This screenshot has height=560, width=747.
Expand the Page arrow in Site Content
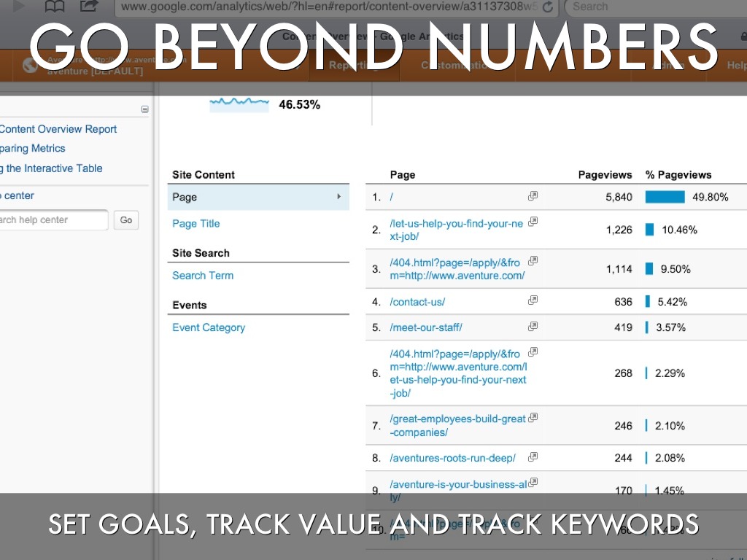pyautogui.click(x=338, y=197)
